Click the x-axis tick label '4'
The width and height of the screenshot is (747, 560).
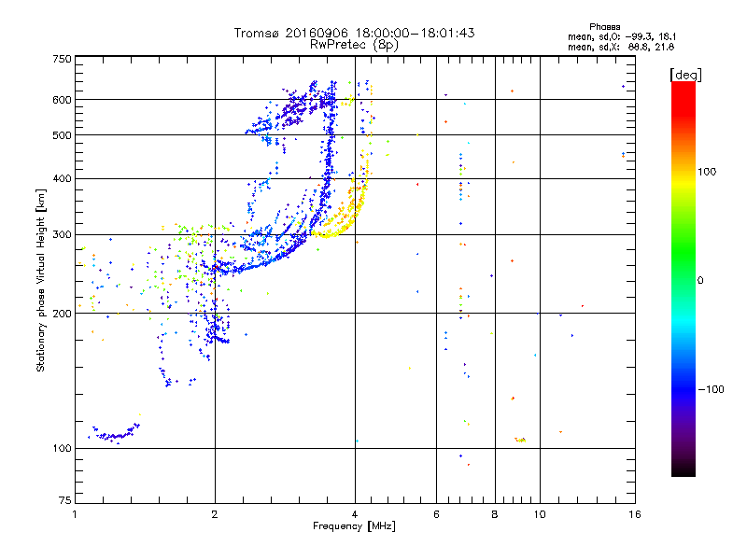coord(355,514)
